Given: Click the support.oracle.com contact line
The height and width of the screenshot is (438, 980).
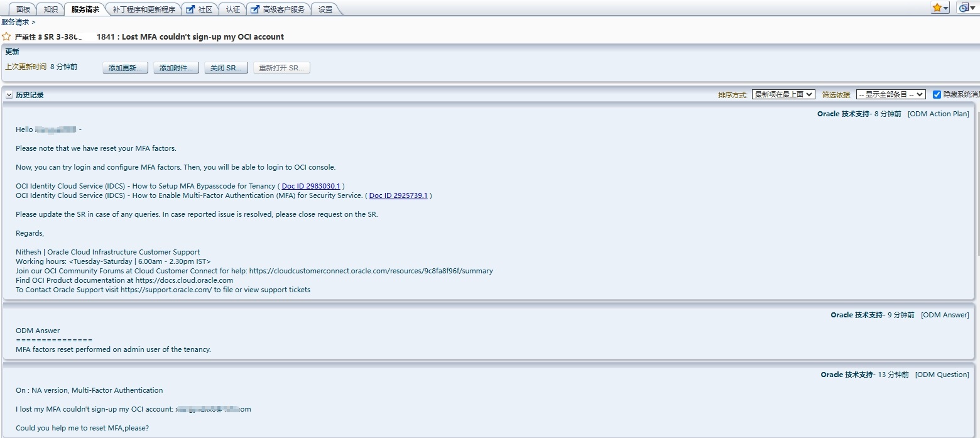Looking at the screenshot, I should [163, 290].
